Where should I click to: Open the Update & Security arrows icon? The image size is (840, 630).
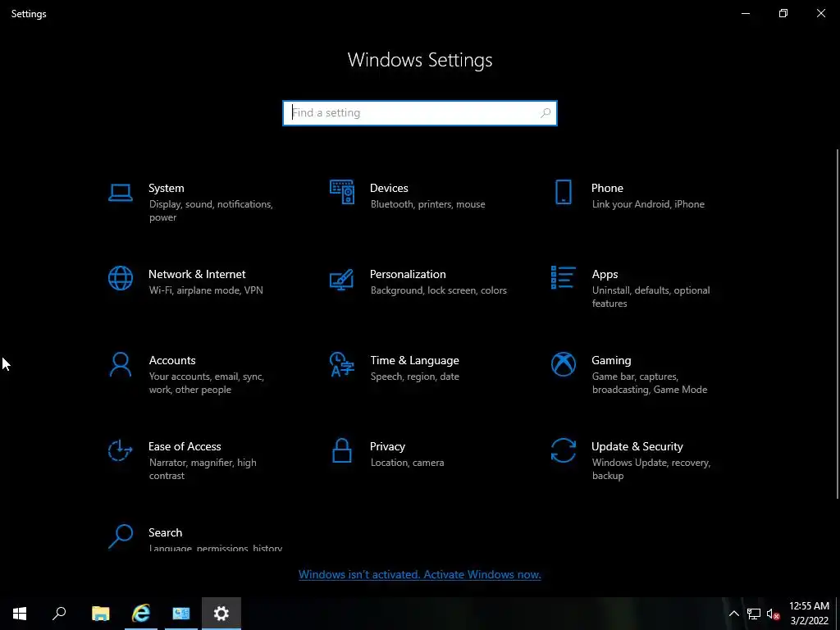[563, 450]
